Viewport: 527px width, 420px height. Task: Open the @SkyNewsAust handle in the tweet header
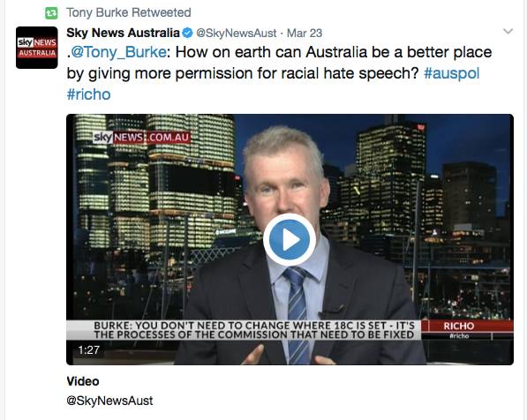(x=237, y=34)
